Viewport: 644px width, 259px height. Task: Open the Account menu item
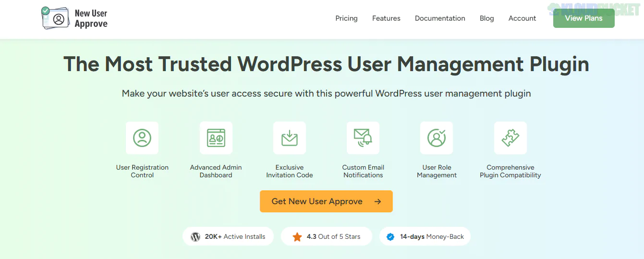[x=522, y=18]
